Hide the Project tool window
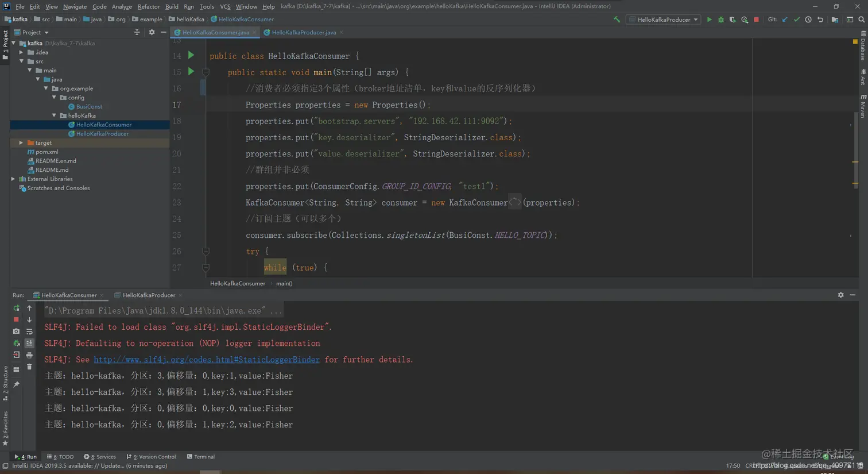The width and height of the screenshot is (868, 474). point(164,32)
